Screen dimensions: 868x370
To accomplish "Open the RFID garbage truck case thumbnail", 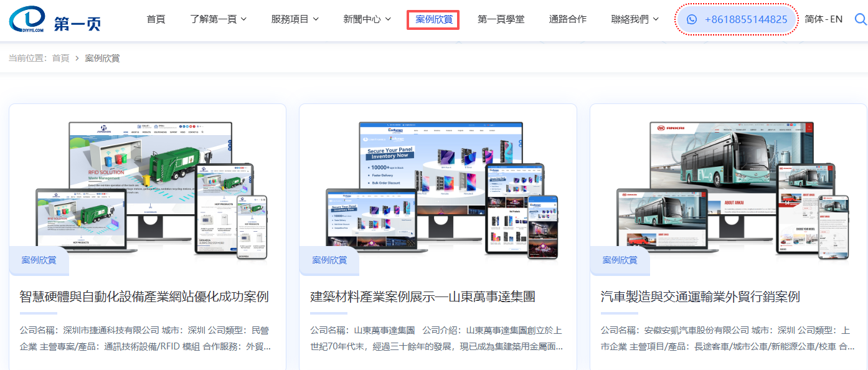I will [148, 187].
